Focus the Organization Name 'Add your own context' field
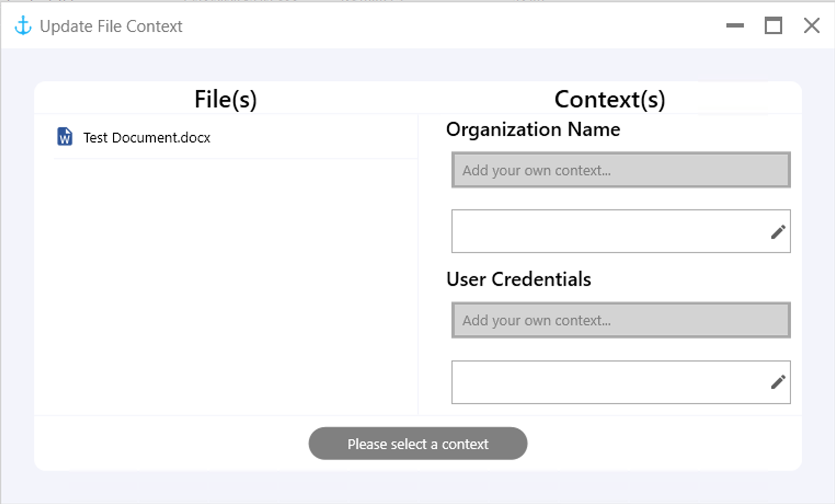Screen dimensions: 835x504 (x=620, y=170)
